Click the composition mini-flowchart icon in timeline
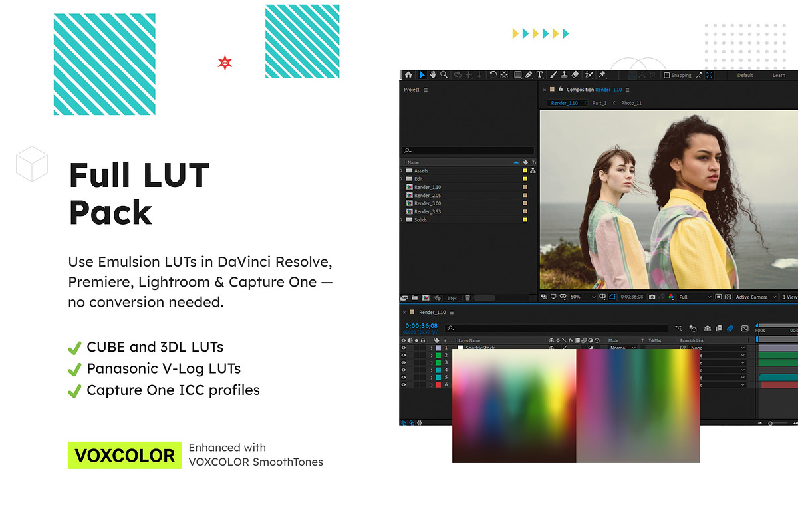 [678, 329]
